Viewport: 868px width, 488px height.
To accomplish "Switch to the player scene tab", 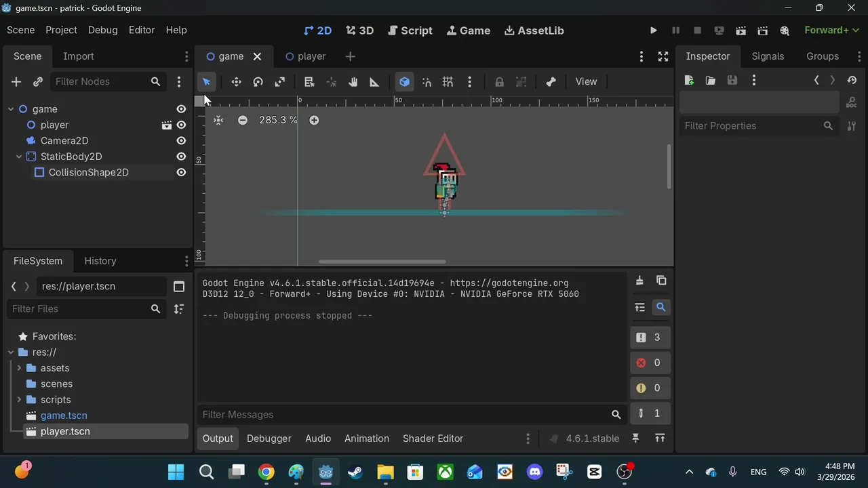I will tap(305, 56).
